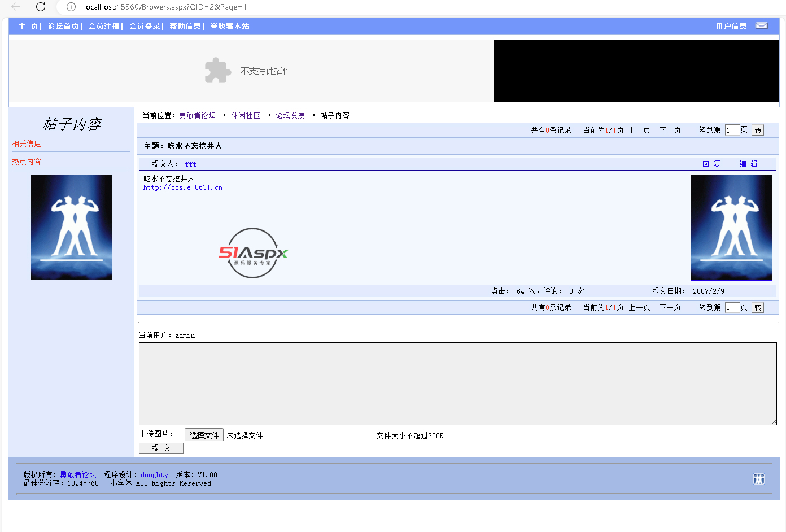The height and width of the screenshot is (532, 786).
Task: Open the 会员登录 page
Action: pos(145,26)
